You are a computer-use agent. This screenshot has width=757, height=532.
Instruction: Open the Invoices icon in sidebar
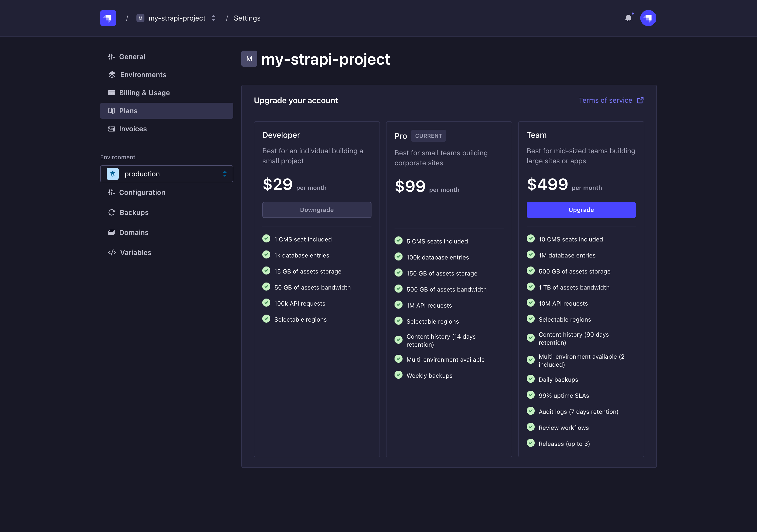coord(112,129)
